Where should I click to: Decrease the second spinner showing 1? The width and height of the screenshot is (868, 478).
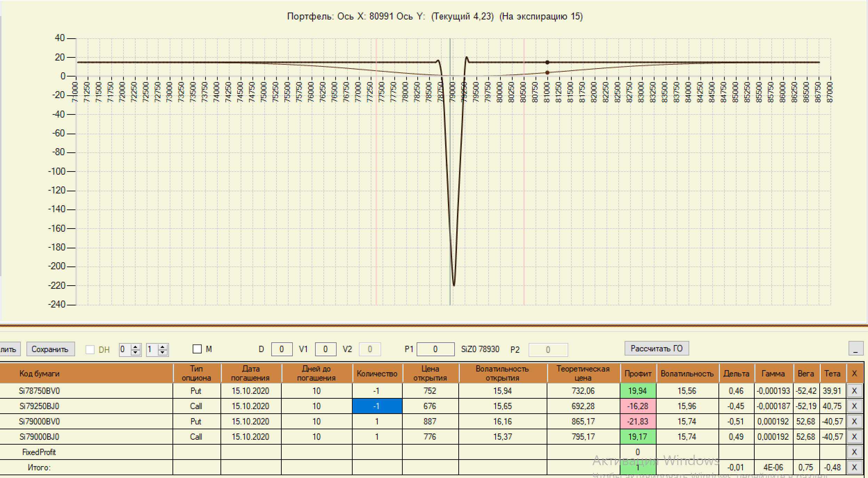click(x=162, y=352)
